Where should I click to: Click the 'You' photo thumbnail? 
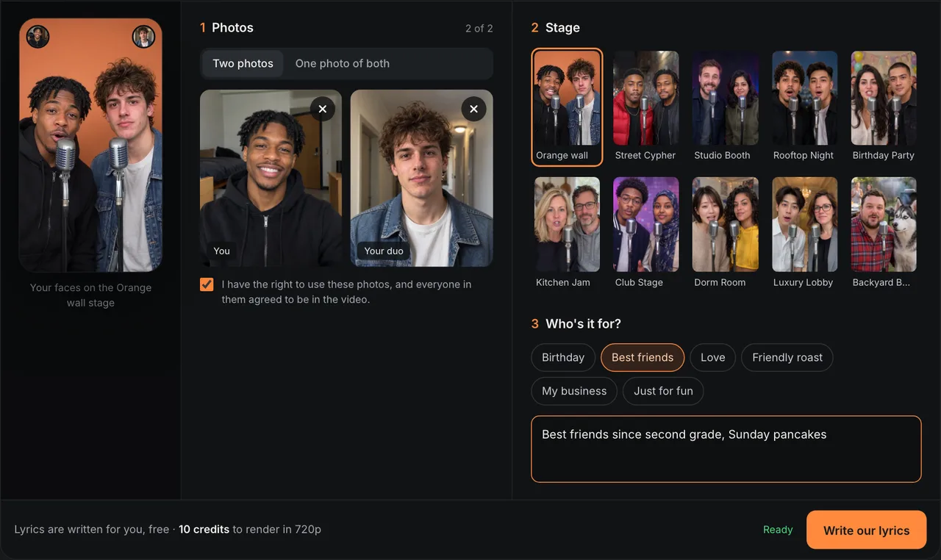click(271, 178)
